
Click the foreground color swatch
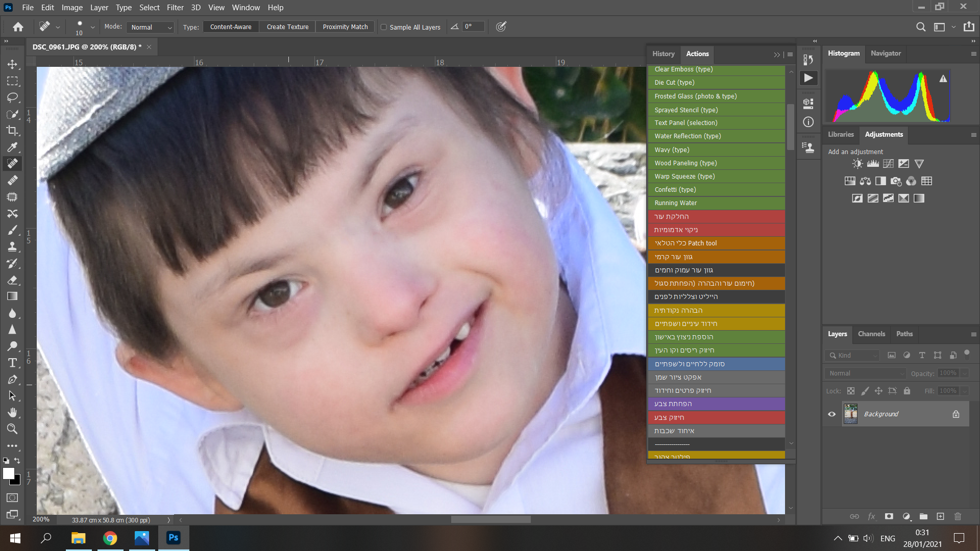[x=9, y=473]
